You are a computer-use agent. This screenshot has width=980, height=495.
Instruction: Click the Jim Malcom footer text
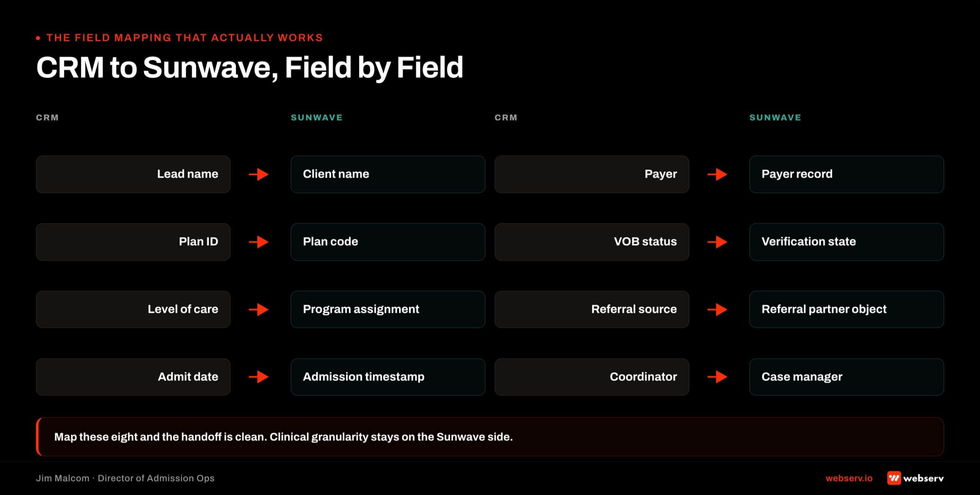click(x=125, y=478)
